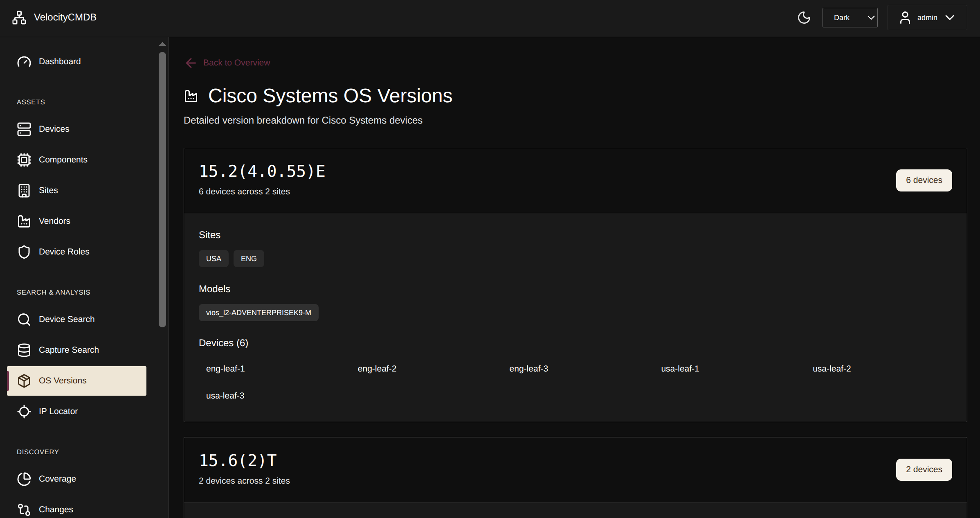Click the admin user avatar icon
980x518 pixels.
click(x=905, y=18)
